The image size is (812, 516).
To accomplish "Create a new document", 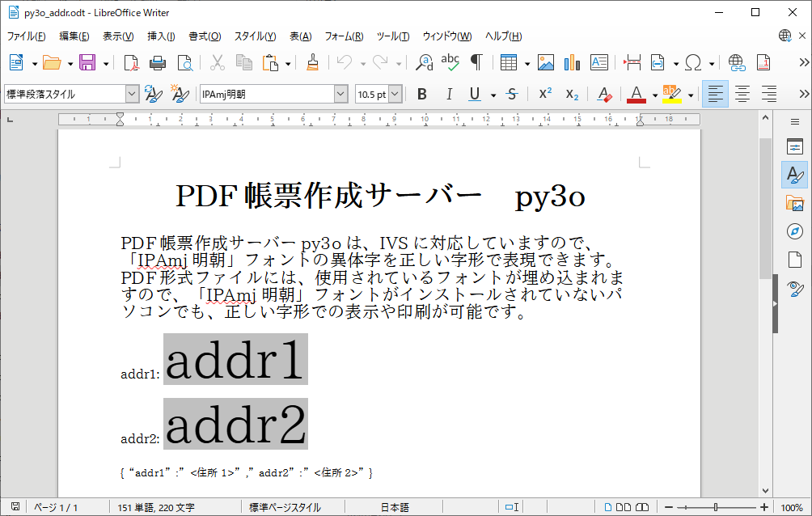I will click(16, 63).
